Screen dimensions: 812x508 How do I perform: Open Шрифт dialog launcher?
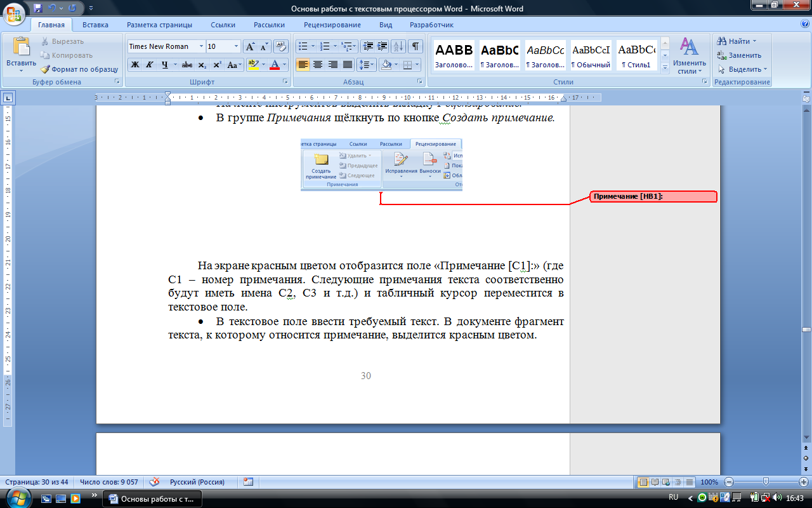284,82
